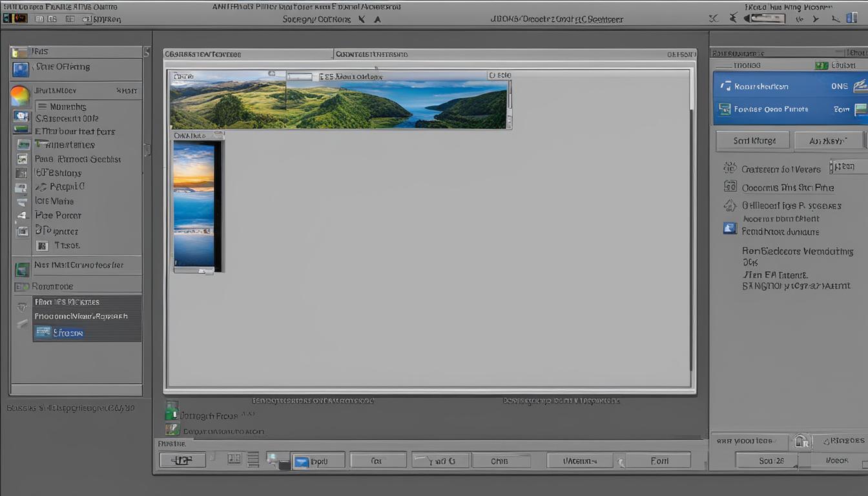The height and width of the screenshot is (496, 868).
Task: Click the "Bean" field beside "Crateeert io I Vœars"
Action: point(848,167)
